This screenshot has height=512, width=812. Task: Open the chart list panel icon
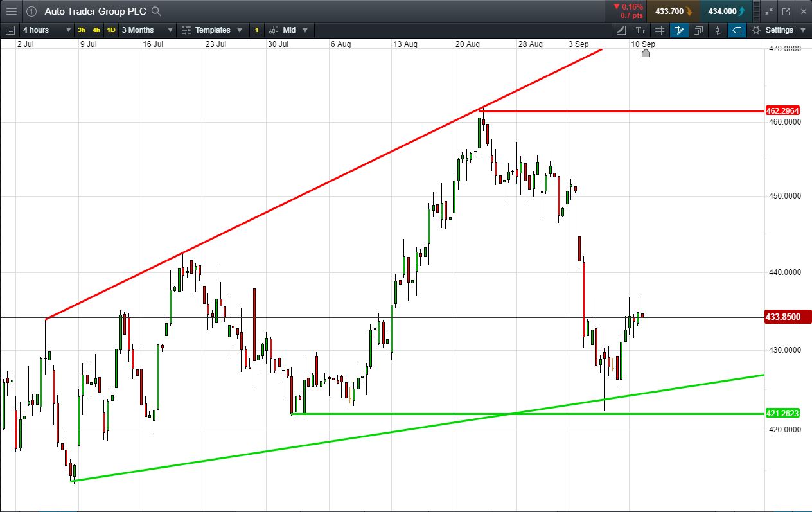pos(10,30)
